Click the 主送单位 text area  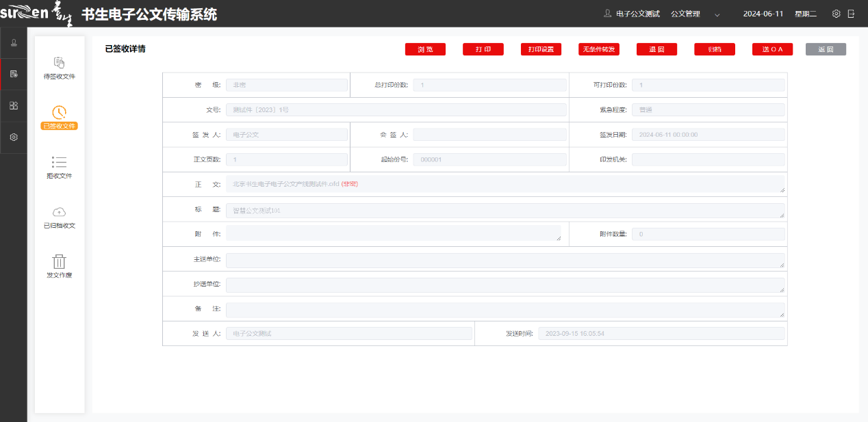coord(505,260)
